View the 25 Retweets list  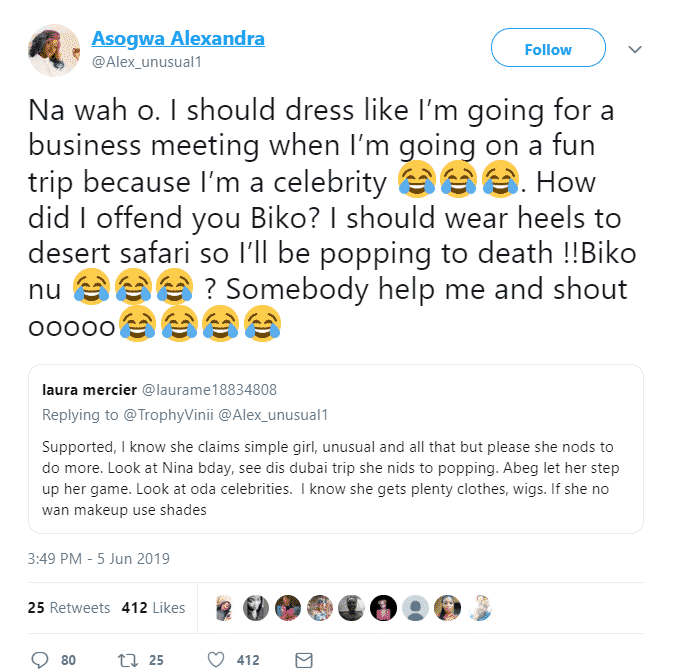pyautogui.click(x=67, y=607)
